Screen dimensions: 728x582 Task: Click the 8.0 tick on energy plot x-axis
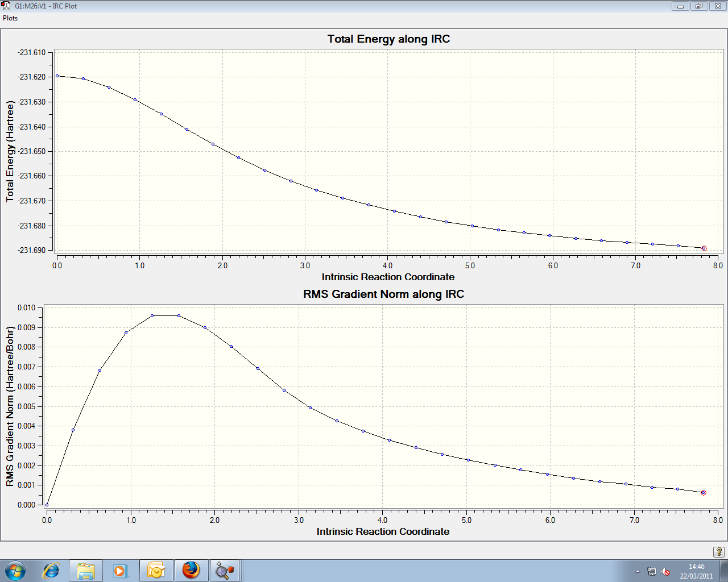pos(718,265)
